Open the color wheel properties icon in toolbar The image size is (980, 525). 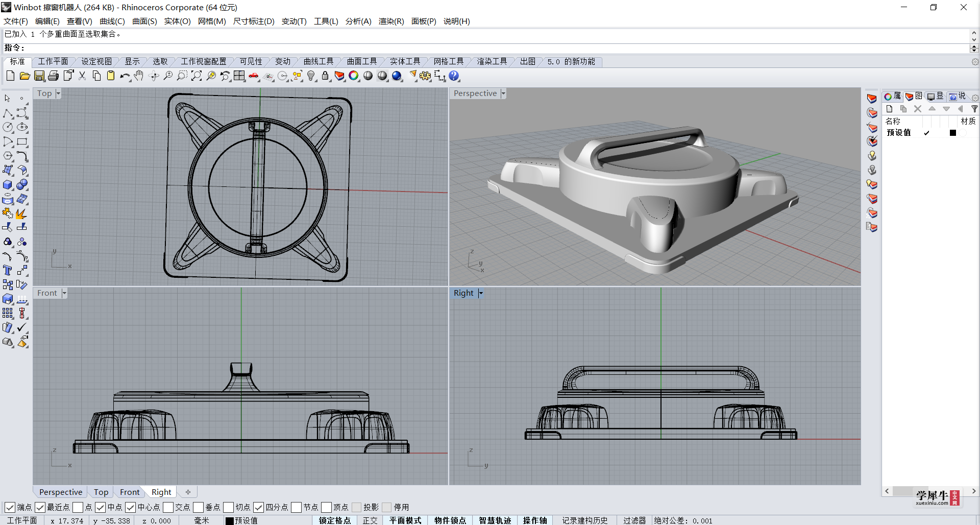354,76
